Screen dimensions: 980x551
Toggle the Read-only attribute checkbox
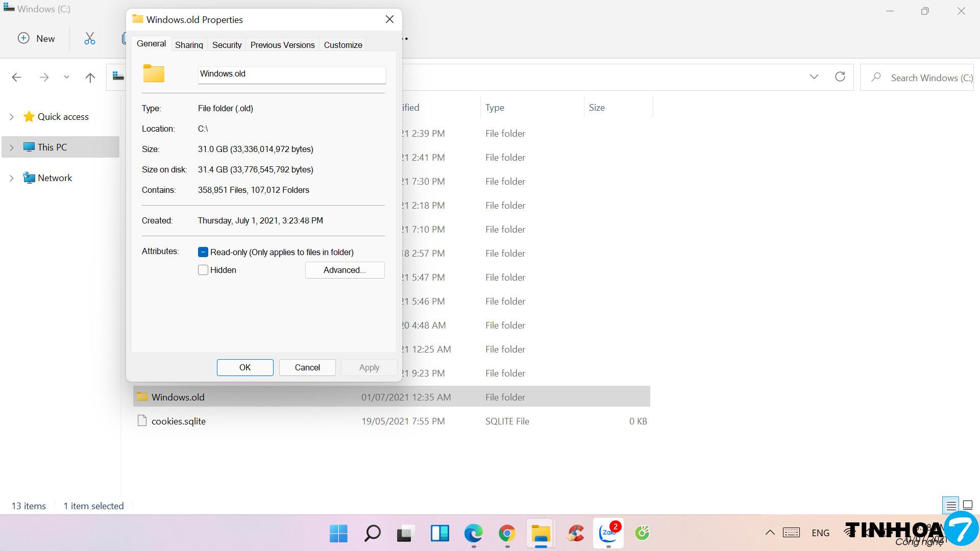coord(203,252)
